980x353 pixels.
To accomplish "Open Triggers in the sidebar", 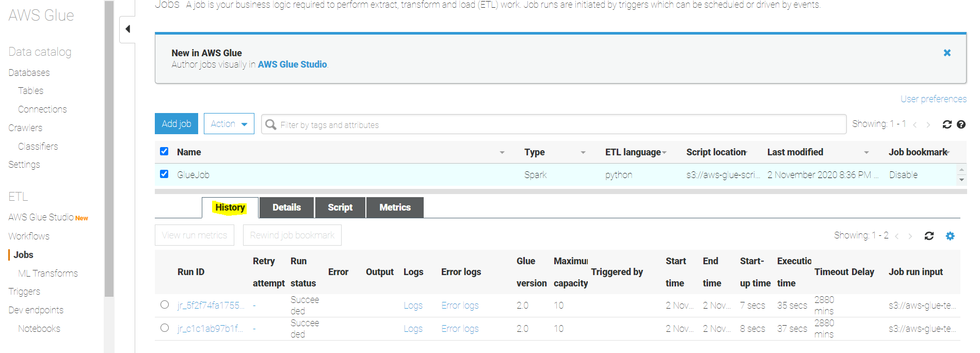I will pyautogui.click(x=24, y=292).
